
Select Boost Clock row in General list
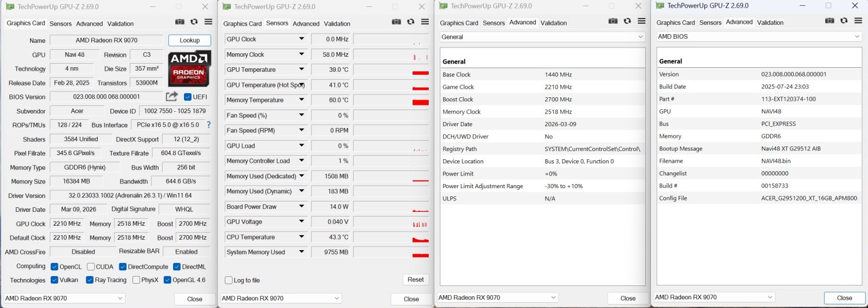point(543,100)
